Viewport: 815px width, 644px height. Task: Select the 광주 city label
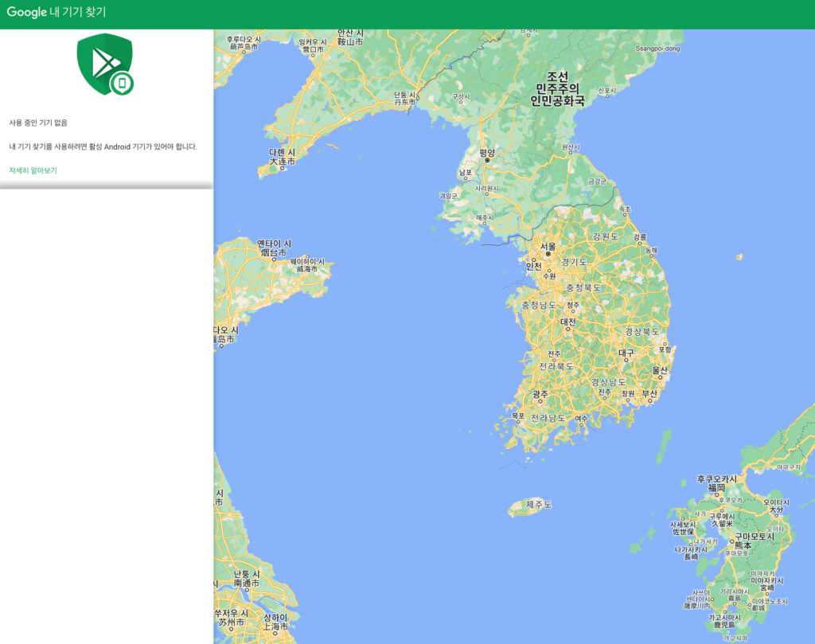540,393
